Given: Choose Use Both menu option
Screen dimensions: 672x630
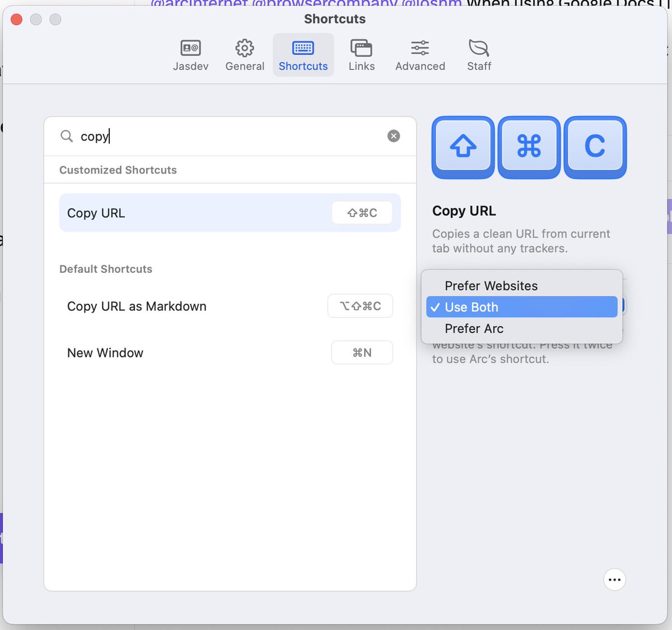Looking at the screenshot, I should click(522, 307).
